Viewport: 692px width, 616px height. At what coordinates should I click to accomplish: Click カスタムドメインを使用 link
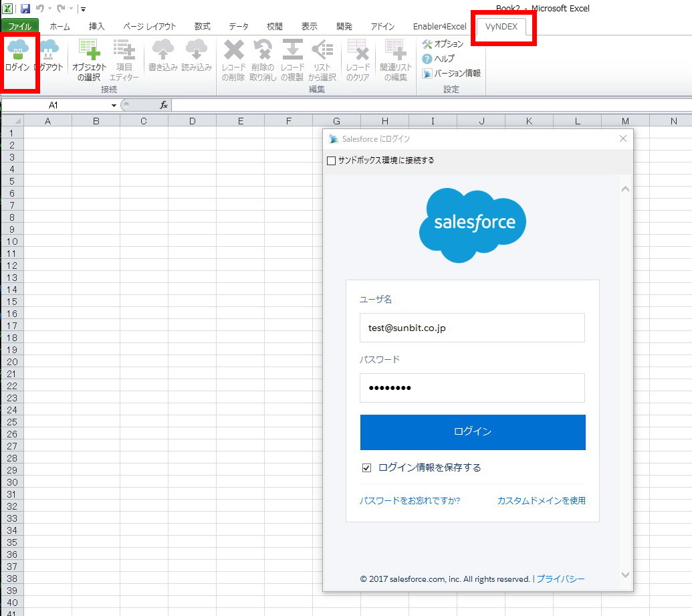(x=541, y=500)
